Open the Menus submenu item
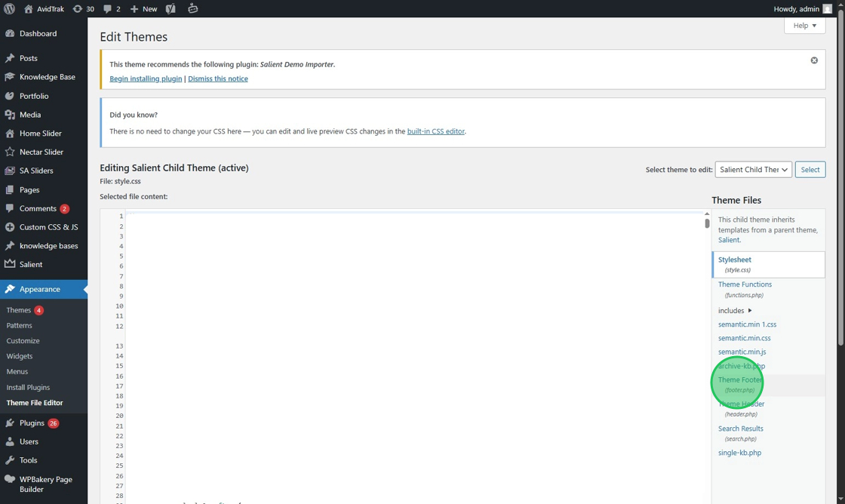This screenshot has height=504, width=845. click(17, 371)
